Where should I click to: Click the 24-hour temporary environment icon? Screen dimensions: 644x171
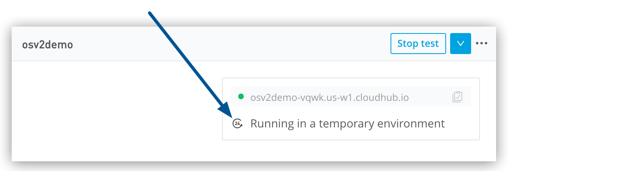238,123
